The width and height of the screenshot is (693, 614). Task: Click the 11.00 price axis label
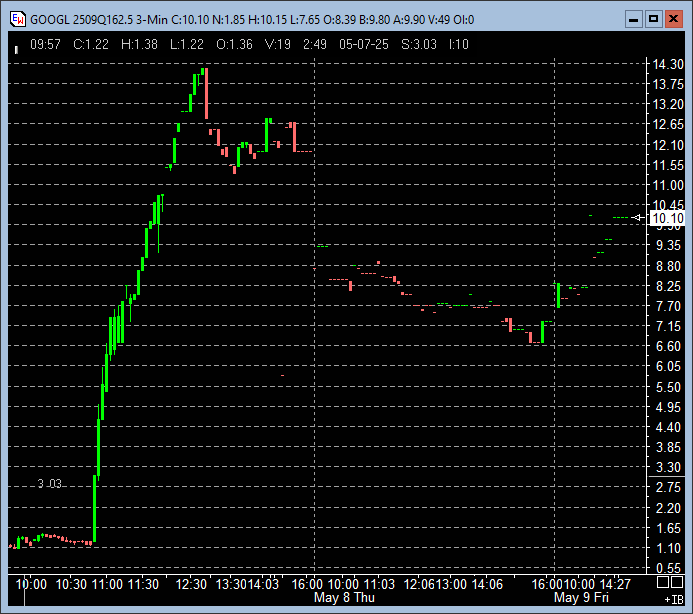[x=668, y=185]
